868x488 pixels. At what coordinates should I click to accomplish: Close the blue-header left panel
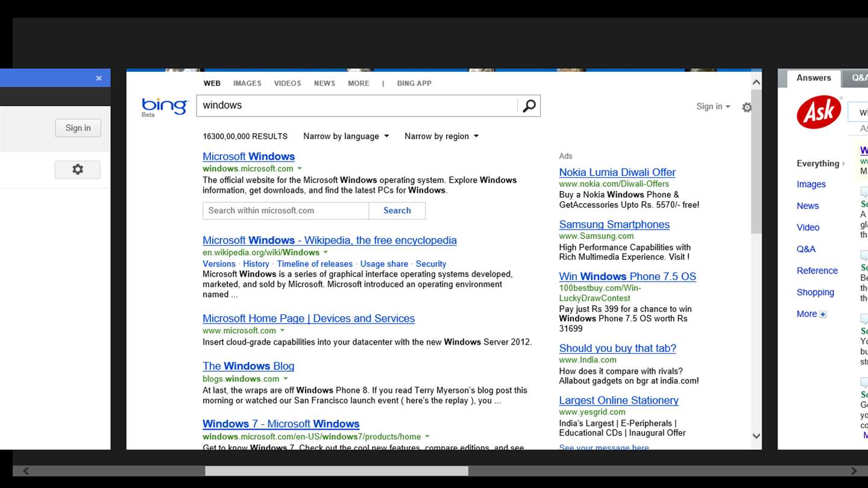[99, 78]
